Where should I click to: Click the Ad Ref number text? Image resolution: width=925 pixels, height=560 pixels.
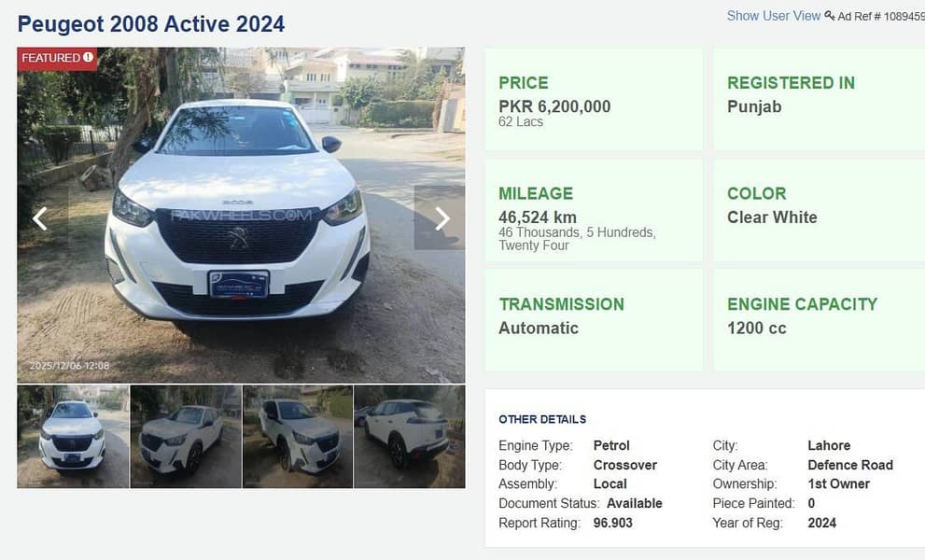(882, 16)
